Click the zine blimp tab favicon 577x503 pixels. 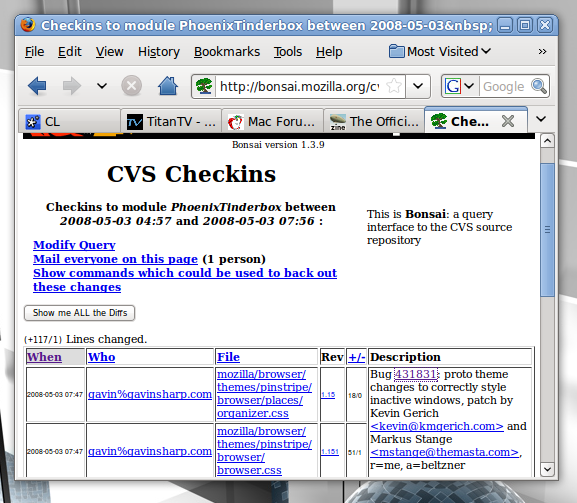338,122
